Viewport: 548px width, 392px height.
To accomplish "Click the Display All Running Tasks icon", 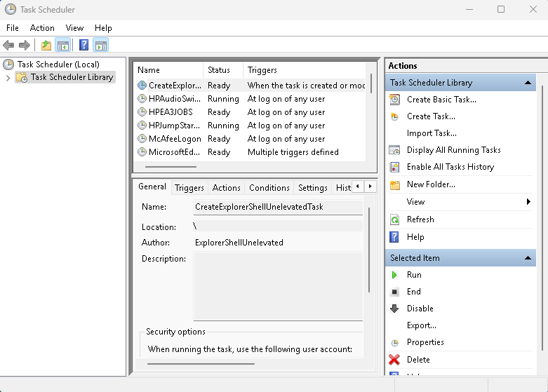I will [x=394, y=150].
